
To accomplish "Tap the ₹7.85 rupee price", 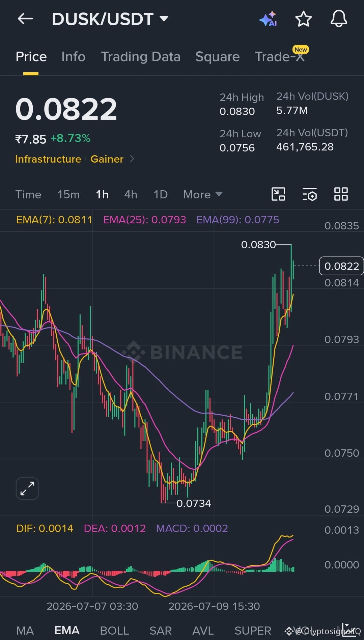I will pos(31,139).
